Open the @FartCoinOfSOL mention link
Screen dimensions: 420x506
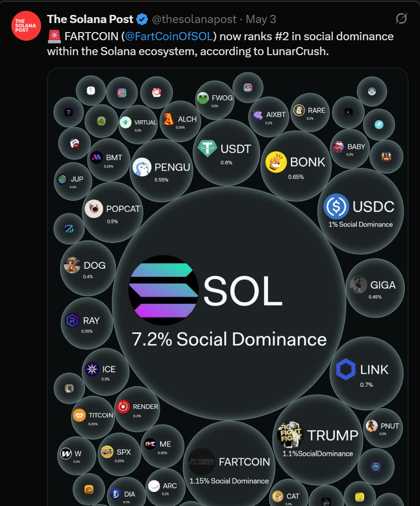(x=169, y=37)
